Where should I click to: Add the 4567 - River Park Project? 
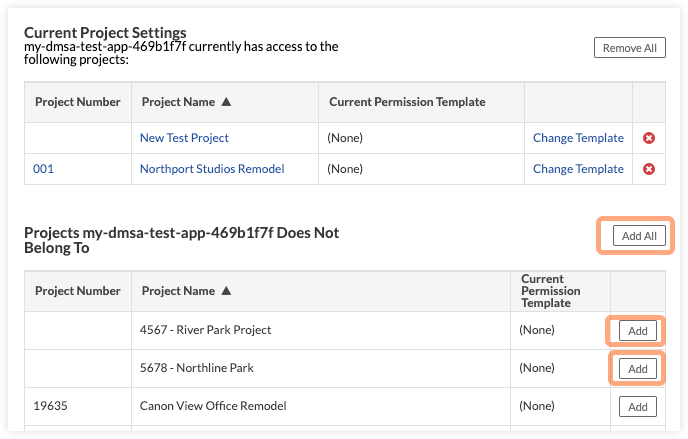pos(637,331)
